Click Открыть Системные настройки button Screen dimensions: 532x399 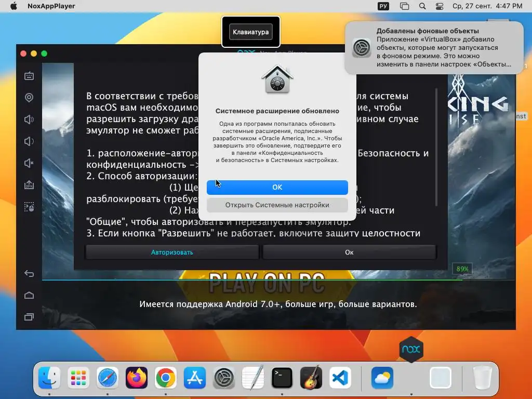point(277,205)
